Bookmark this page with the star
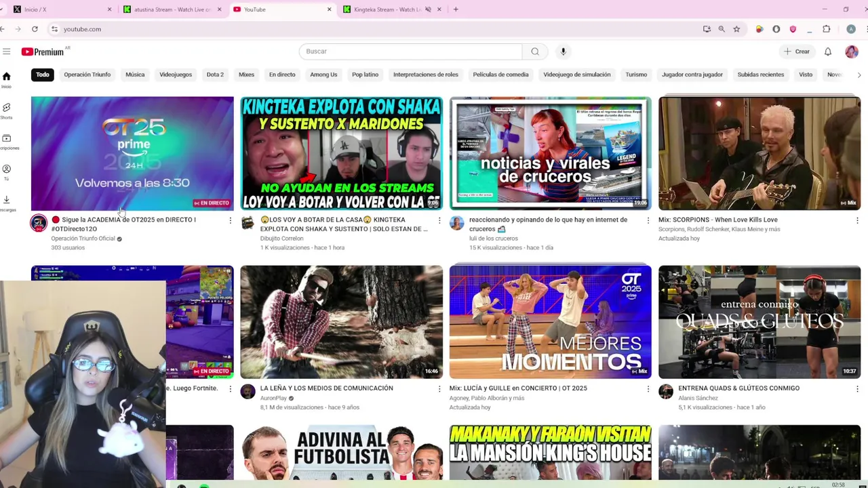The image size is (868, 488). [736, 29]
